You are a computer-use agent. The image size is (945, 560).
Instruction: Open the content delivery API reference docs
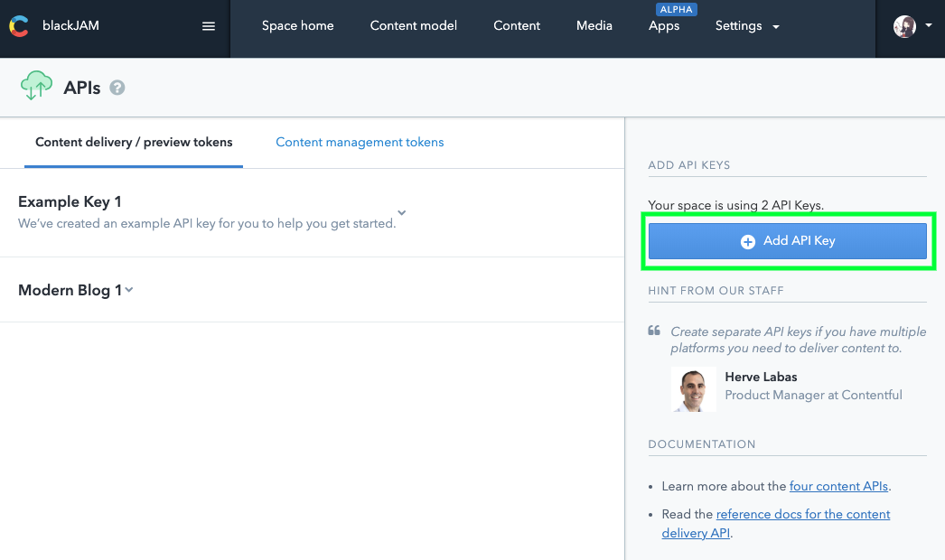[x=802, y=514]
